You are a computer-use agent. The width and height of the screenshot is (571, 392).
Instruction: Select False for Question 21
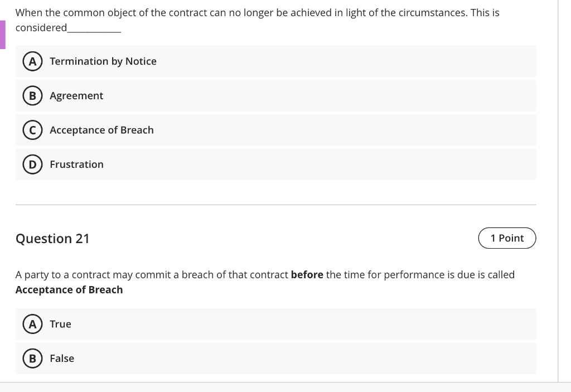click(32, 359)
